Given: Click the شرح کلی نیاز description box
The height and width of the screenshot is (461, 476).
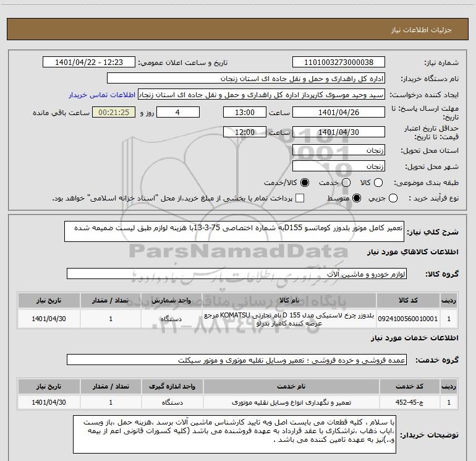Looking at the screenshot, I should coord(234,231).
